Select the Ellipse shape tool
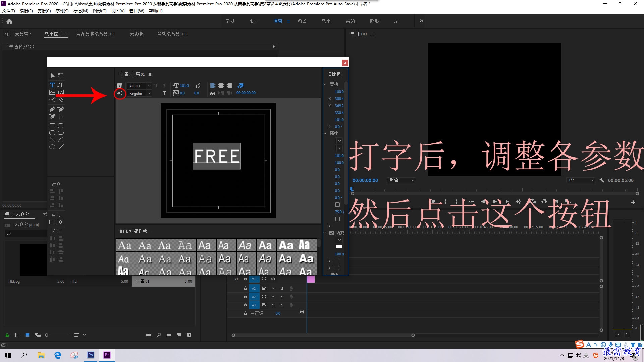The image size is (644, 362). click(52, 147)
